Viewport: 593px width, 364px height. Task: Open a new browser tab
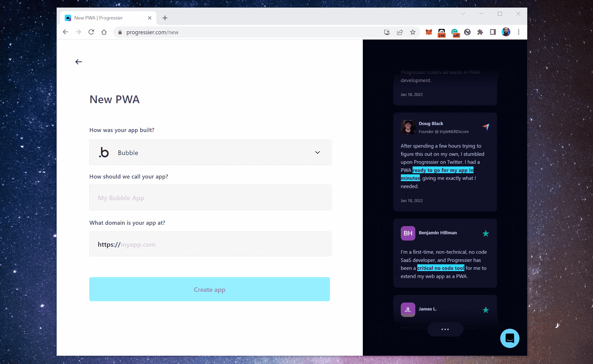coord(165,18)
